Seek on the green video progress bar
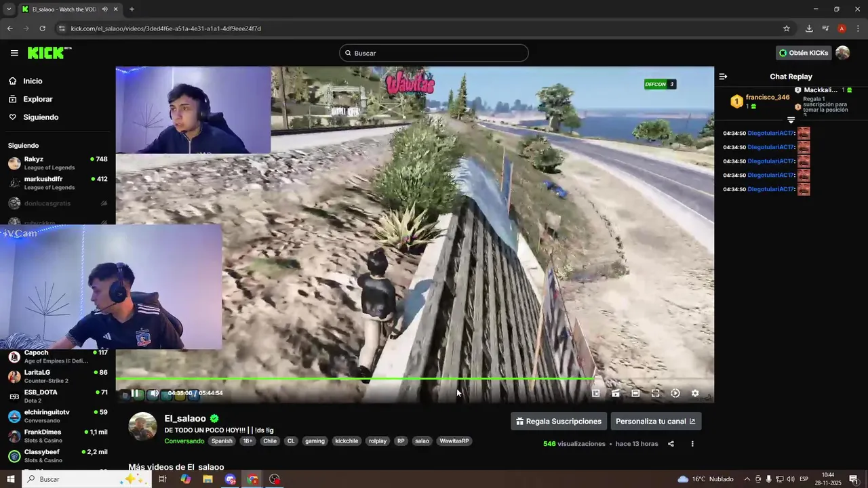 (x=414, y=379)
